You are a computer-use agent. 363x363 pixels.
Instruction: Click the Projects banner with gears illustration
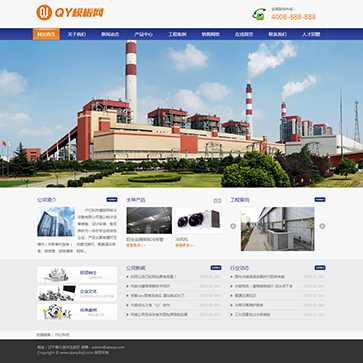pos(77,312)
